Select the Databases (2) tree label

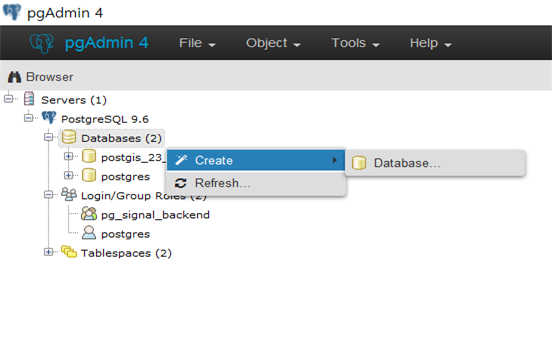coord(121,138)
